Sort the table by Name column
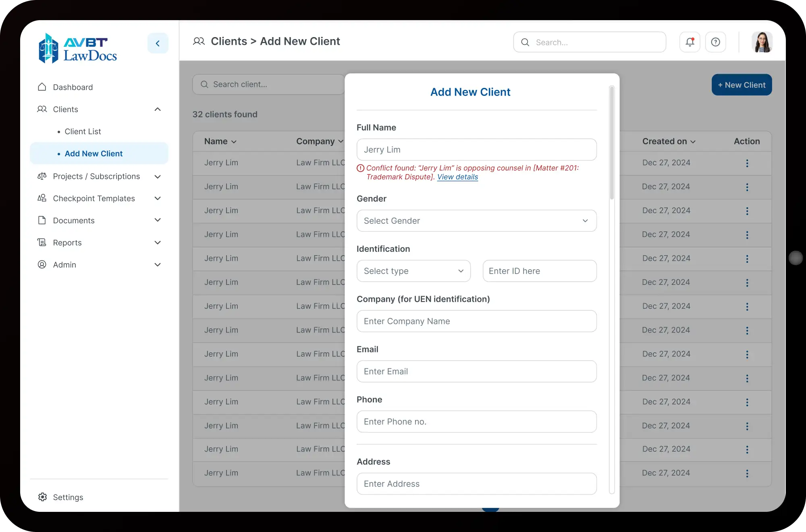806x532 pixels. 220,141
